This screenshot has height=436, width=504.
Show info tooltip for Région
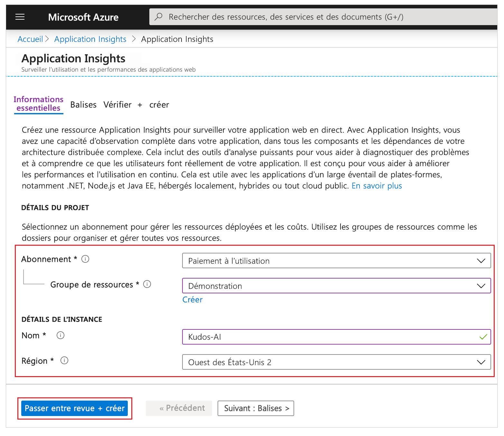tap(64, 360)
